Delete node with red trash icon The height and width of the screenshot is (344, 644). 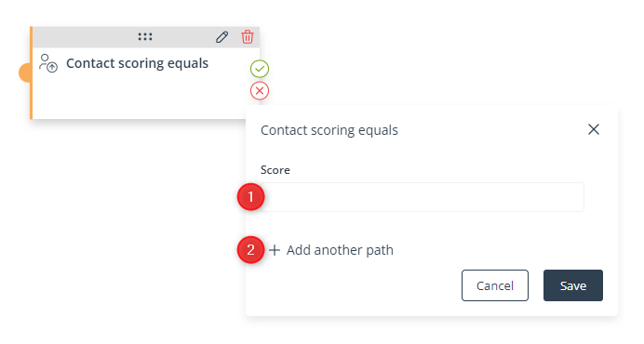click(x=248, y=37)
